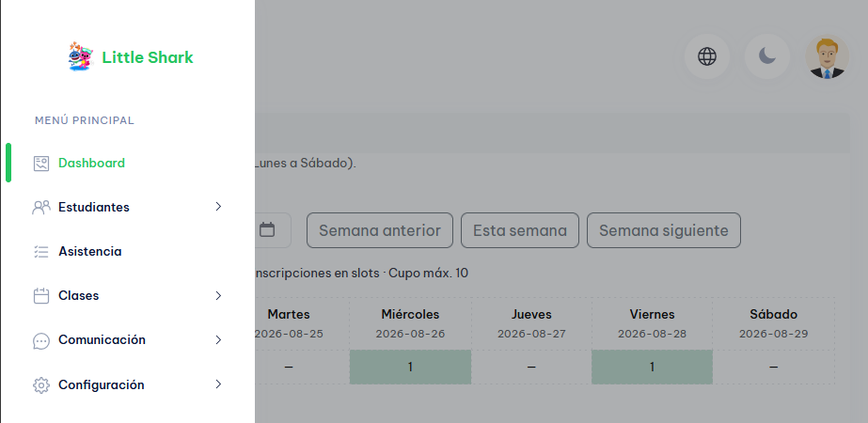The width and height of the screenshot is (868, 423).
Task: Click the Comunicación chat bubble icon
Action: point(41,340)
